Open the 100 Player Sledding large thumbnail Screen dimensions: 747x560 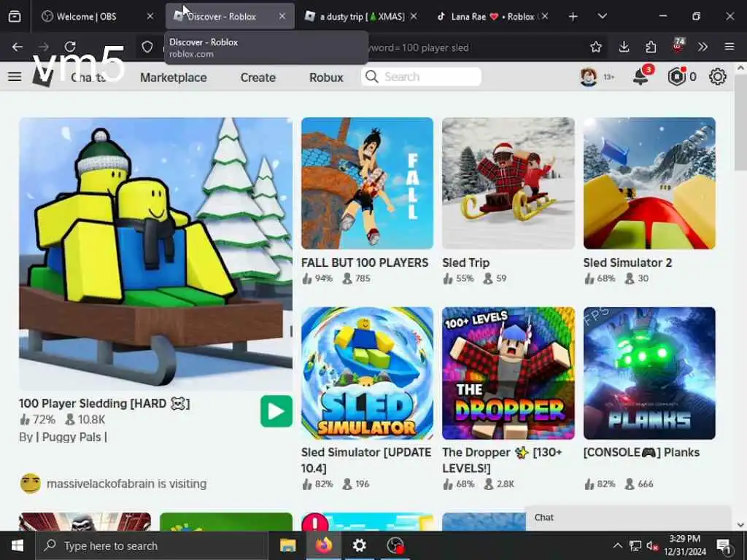click(156, 254)
